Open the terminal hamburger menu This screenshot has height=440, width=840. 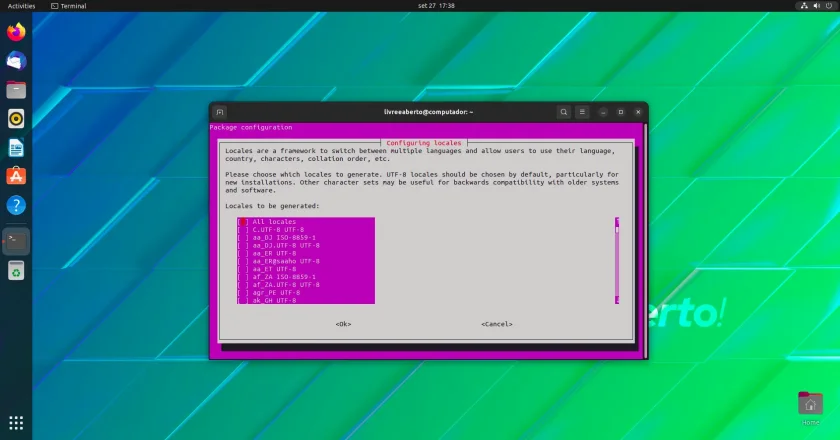[x=582, y=112]
